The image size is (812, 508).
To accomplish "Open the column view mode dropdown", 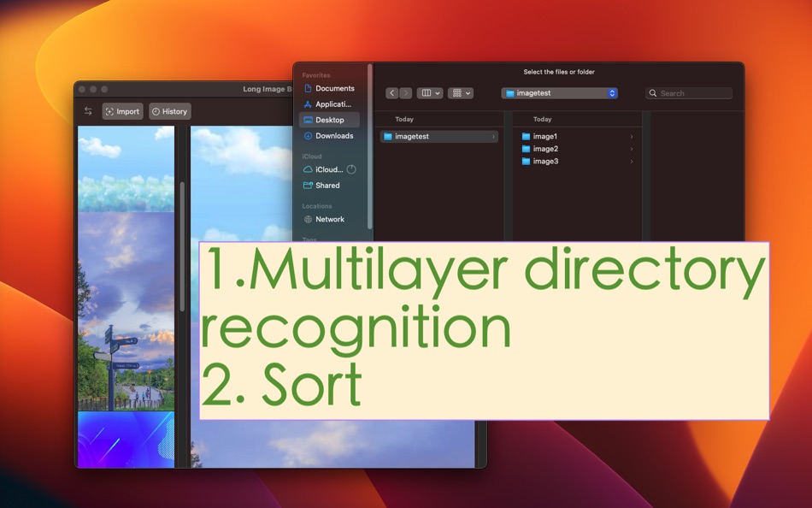I will [x=430, y=93].
